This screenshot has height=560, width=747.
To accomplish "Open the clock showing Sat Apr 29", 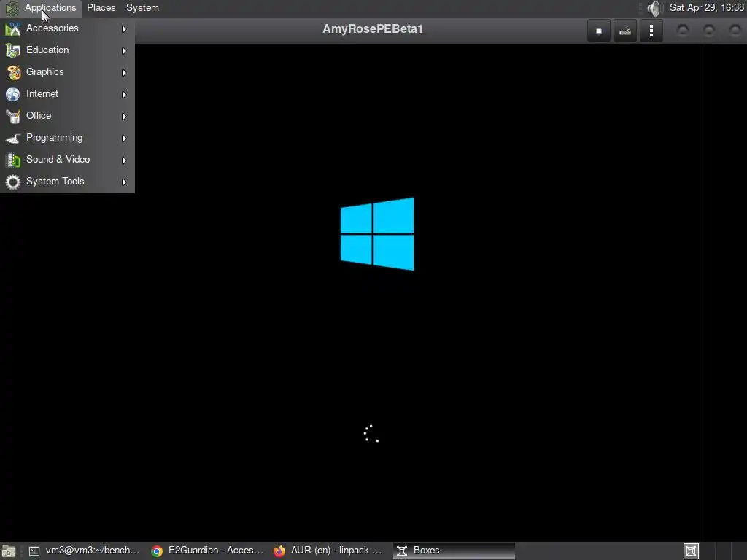I will 706,7.
